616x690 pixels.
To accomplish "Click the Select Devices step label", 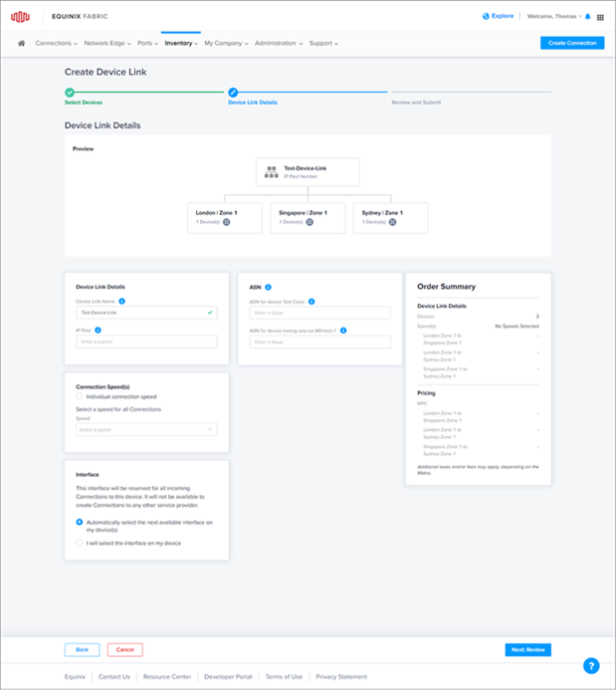I will [x=84, y=103].
